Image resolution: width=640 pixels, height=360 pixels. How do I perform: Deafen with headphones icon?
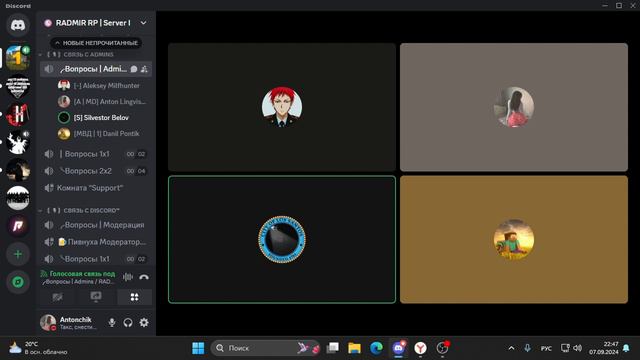click(128, 322)
